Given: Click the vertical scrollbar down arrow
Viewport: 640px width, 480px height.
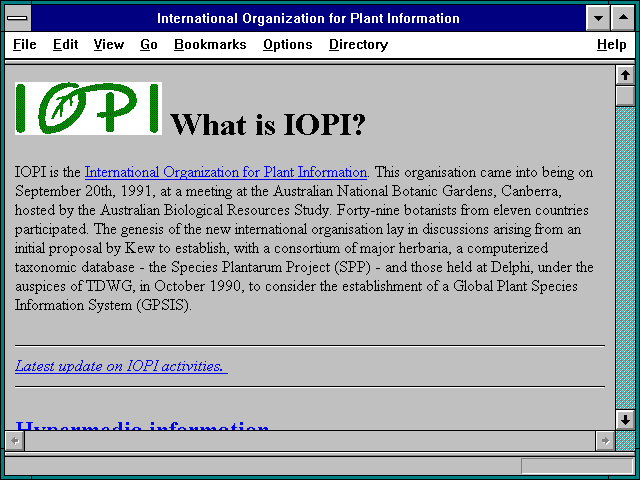Looking at the screenshot, I should (625, 420).
